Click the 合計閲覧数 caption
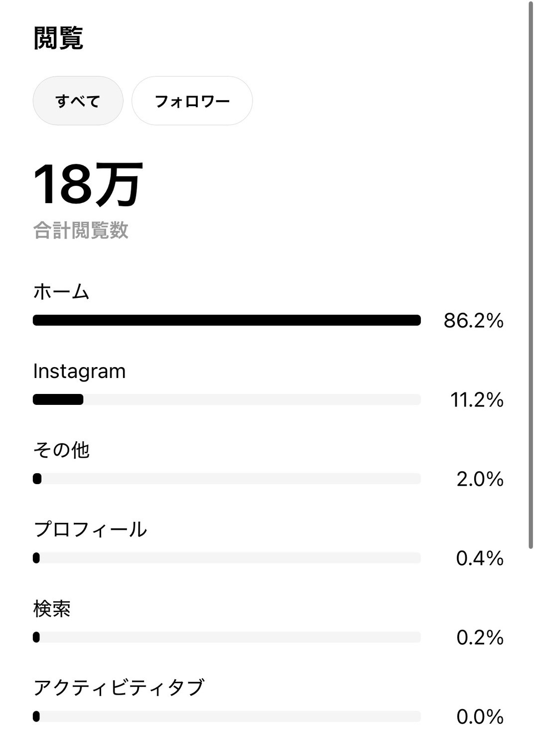This screenshot has width=537, height=756. point(81,231)
